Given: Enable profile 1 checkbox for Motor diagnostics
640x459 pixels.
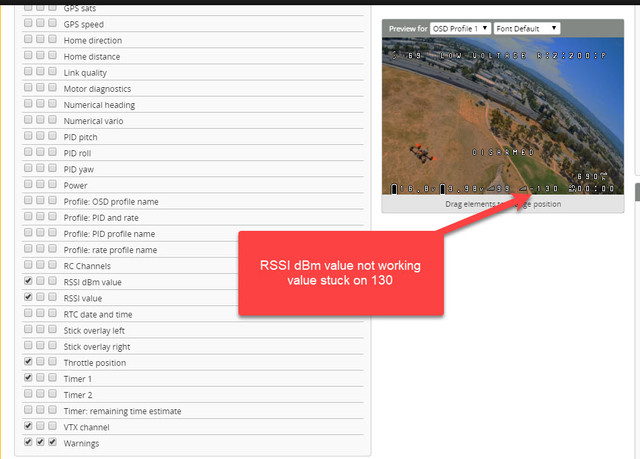Looking at the screenshot, I should (x=28, y=87).
